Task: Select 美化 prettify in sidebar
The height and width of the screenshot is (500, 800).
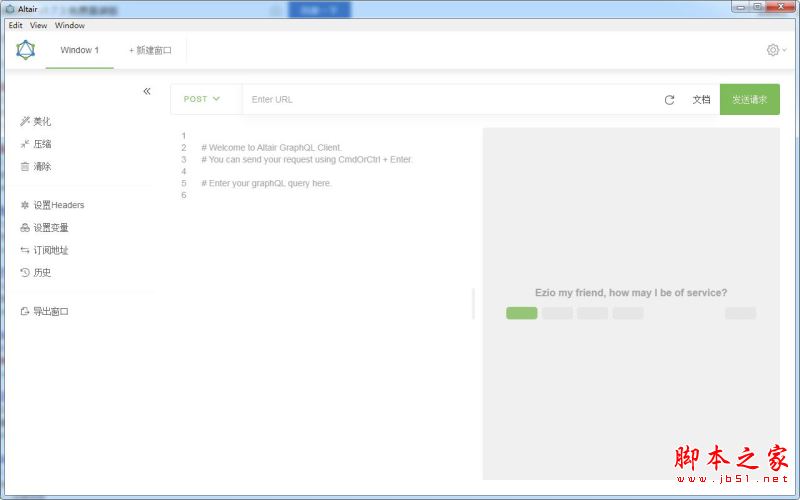Action: [36, 121]
